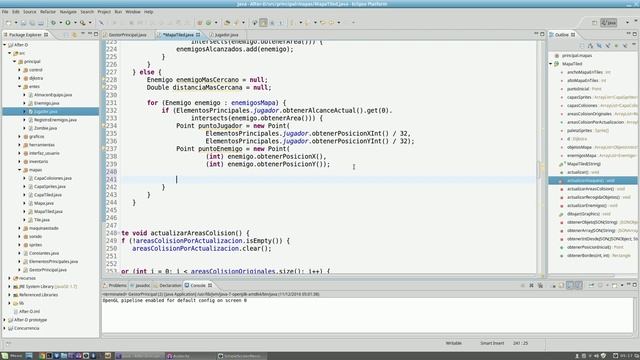Select the Referenced Libraries node

(38, 295)
